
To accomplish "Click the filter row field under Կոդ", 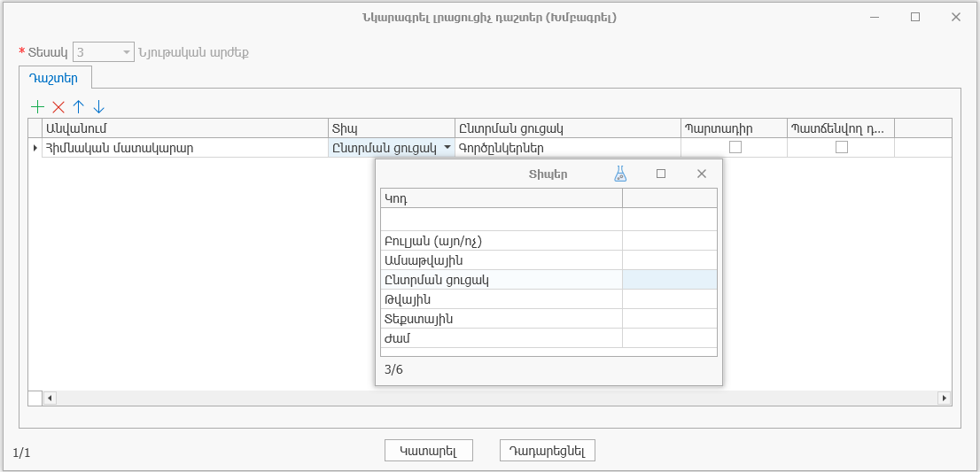I will 502,220.
